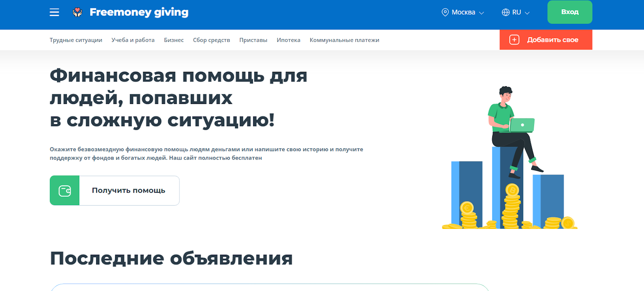
Task: Open Коммунальные платежи category
Action: 345,40
